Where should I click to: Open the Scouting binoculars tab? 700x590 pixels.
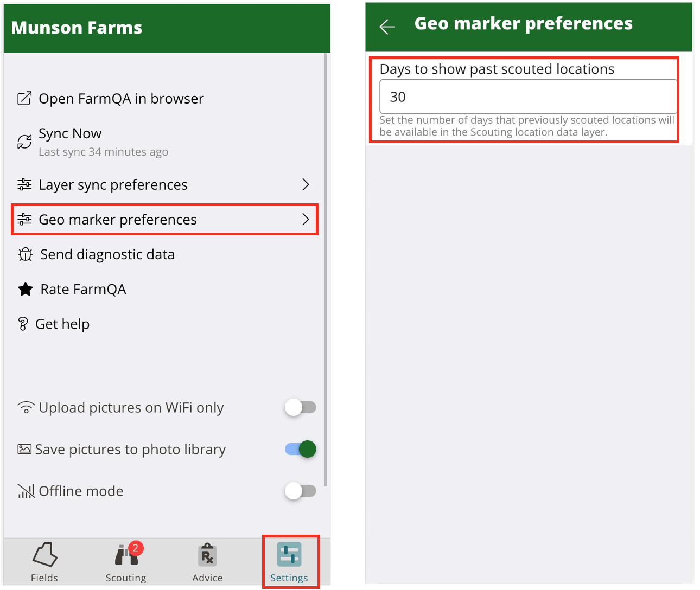click(x=126, y=555)
